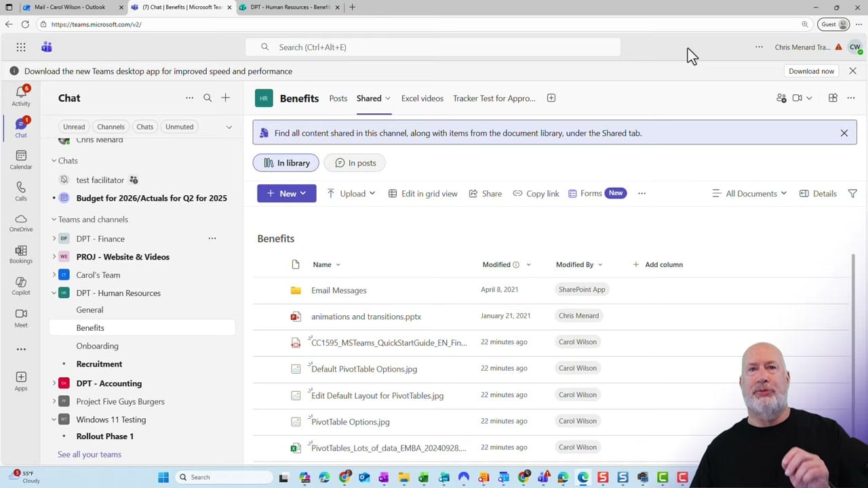
Task: Open the All Documents view dropdown
Action: click(x=749, y=193)
